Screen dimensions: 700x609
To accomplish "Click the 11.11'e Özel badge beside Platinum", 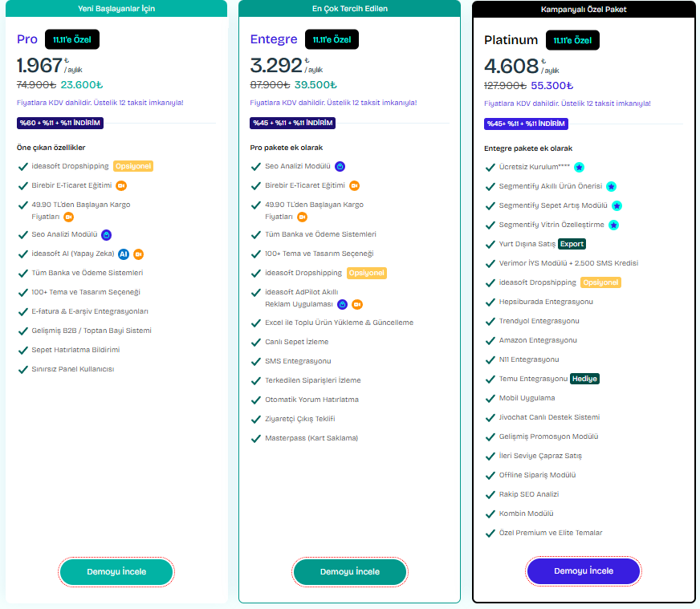I will tap(572, 40).
